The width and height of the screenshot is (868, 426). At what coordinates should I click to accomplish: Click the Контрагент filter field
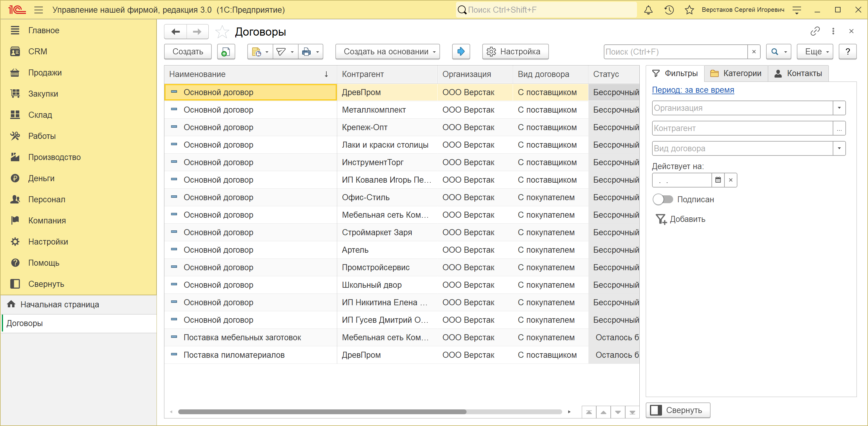pyautogui.click(x=742, y=129)
